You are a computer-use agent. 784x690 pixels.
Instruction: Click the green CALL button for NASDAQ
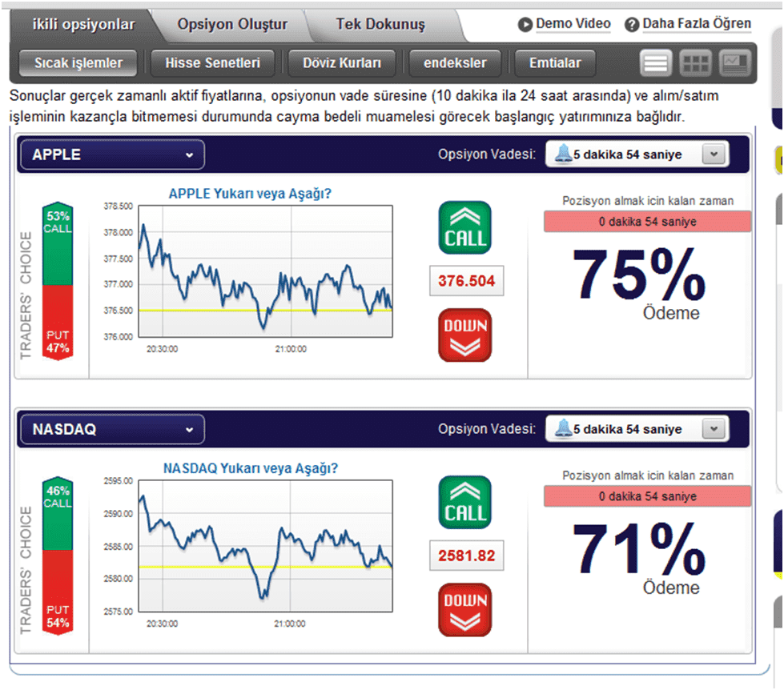tap(464, 503)
